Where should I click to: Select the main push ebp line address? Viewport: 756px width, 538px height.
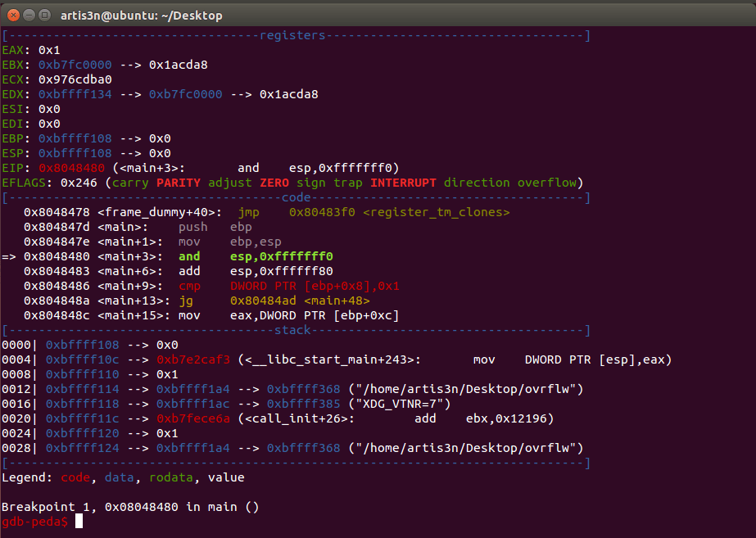tap(57, 227)
